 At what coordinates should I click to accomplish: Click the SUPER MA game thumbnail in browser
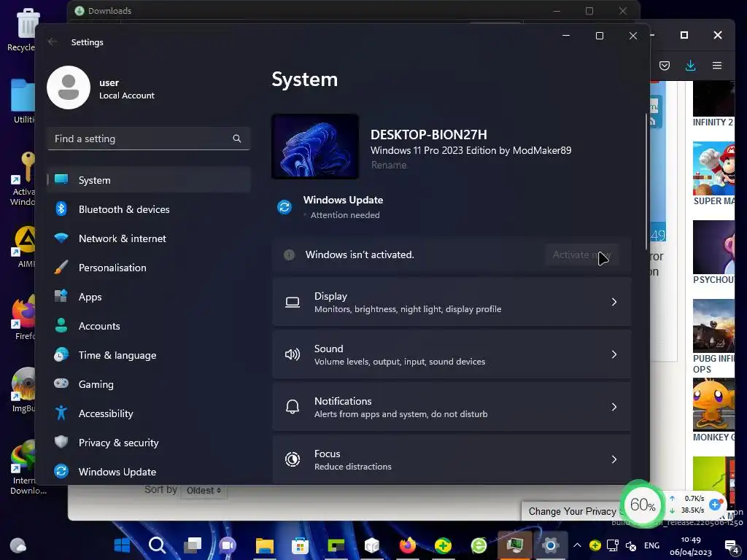coord(713,168)
